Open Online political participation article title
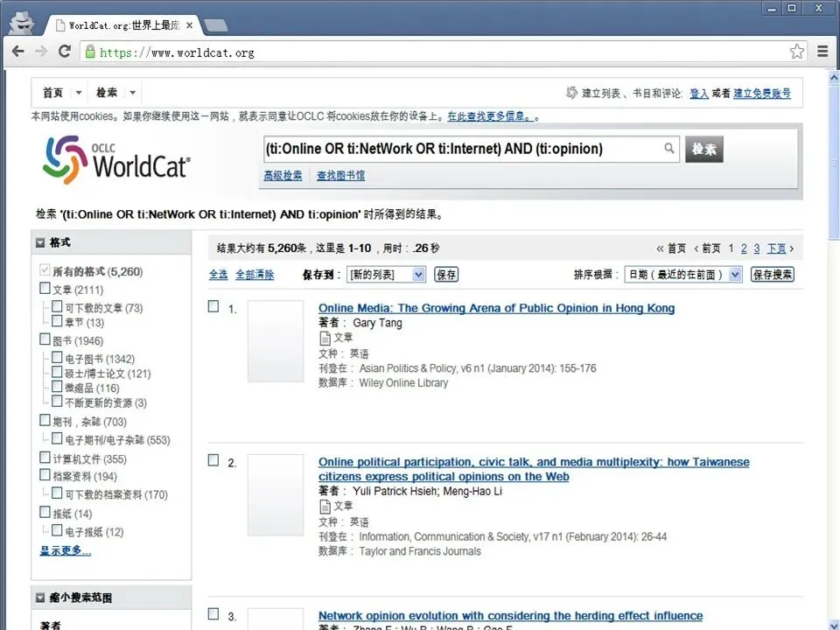Viewport: 840px width, 630px height. click(x=534, y=469)
